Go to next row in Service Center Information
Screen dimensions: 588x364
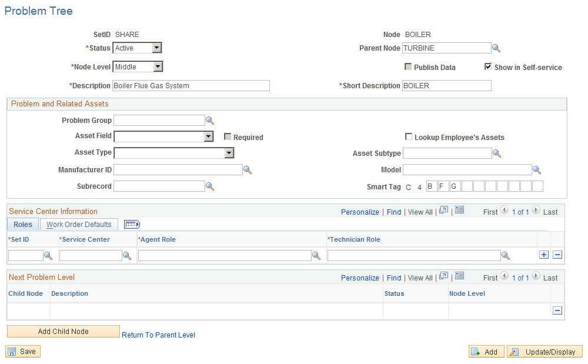tap(536, 211)
